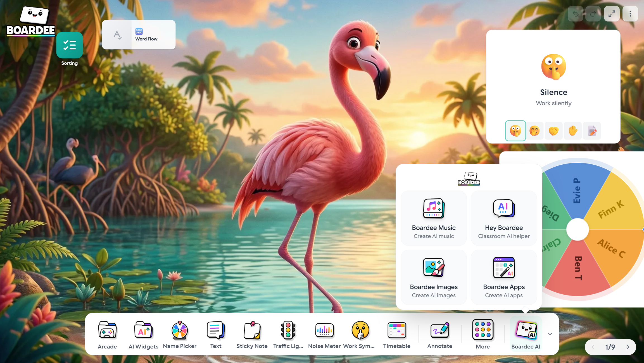Select the Annotate pencil tool
Image resolution: width=644 pixels, height=363 pixels.
coord(440,335)
